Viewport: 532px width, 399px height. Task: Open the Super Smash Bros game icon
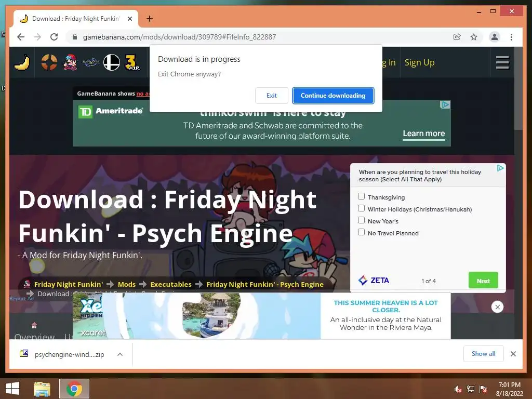coord(111,62)
